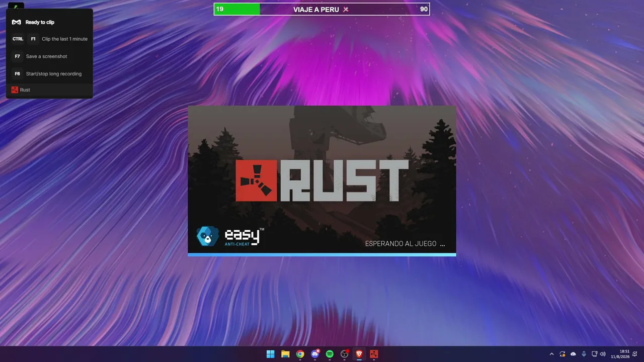Click the Rust icon on the taskbar

pos(374,354)
